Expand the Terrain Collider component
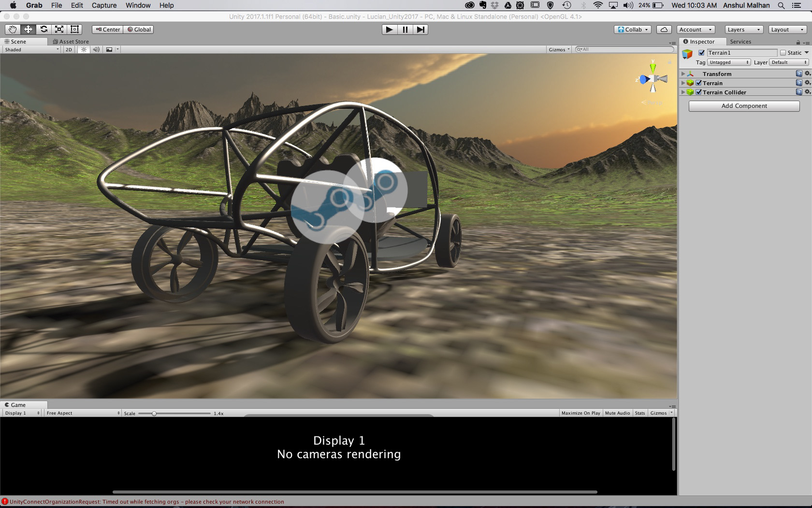 tap(683, 92)
